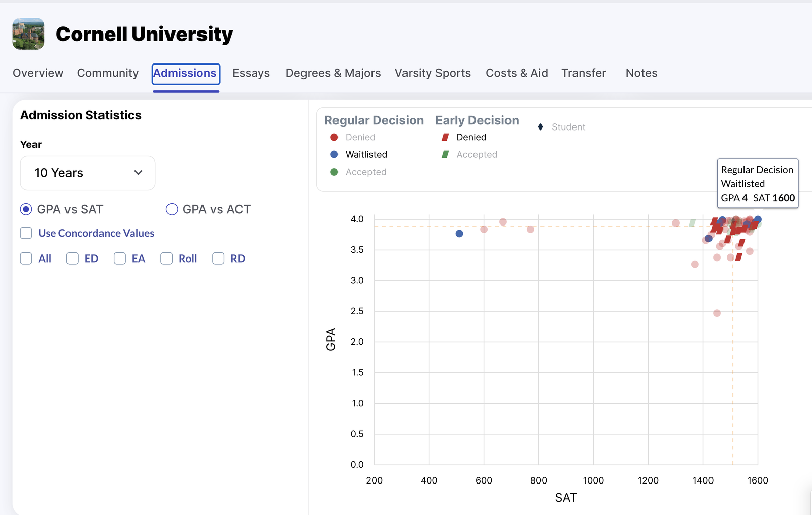Toggle Regular Decision Denied red legend marker
Image resolution: width=812 pixels, height=515 pixels.
tap(334, 137)
